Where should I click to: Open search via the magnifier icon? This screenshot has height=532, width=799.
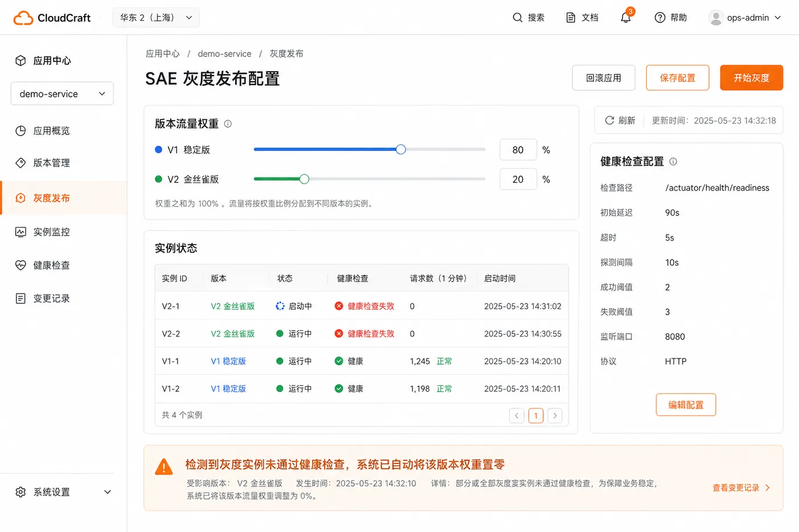point(518,18)
